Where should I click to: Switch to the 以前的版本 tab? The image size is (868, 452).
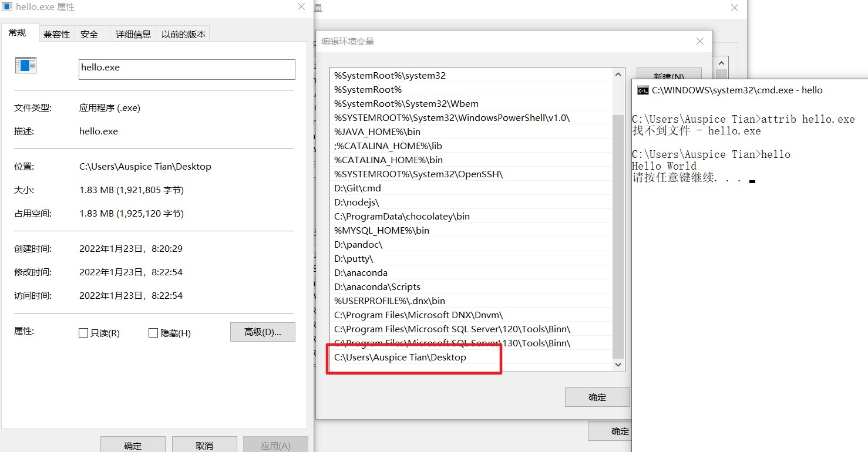click(183, 34)
